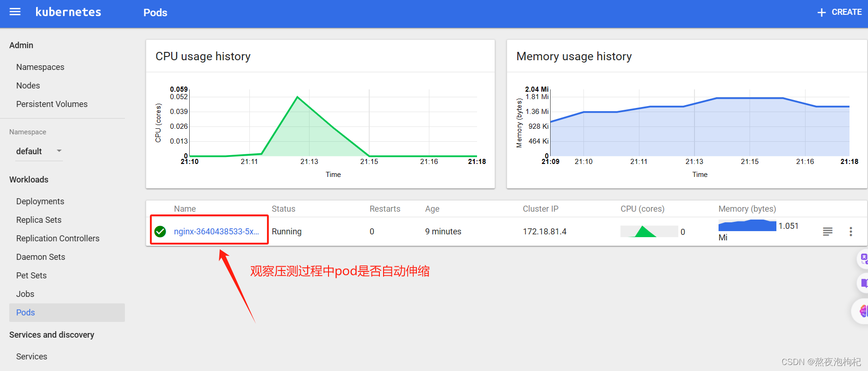
Task: Click the 9 minutes age value
Action: (443, 232)
